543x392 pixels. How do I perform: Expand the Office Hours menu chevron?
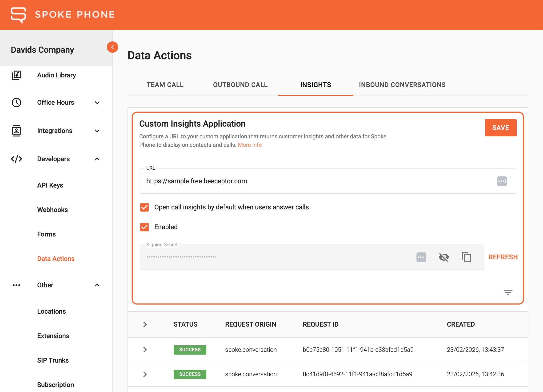[x=97, y=103]
